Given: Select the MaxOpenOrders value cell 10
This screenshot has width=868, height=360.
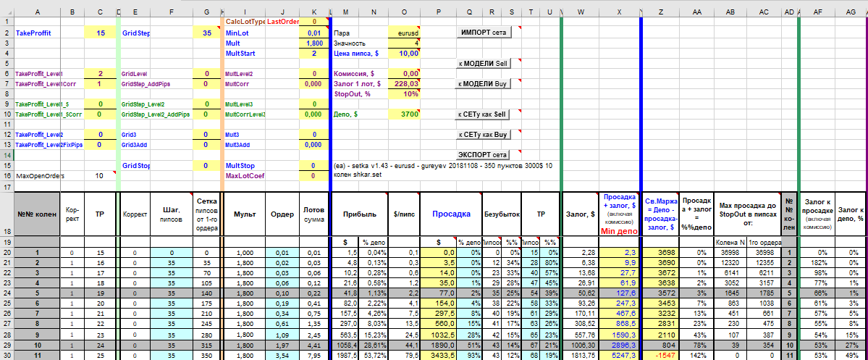Looking at the screenshot, I should 100,175.
